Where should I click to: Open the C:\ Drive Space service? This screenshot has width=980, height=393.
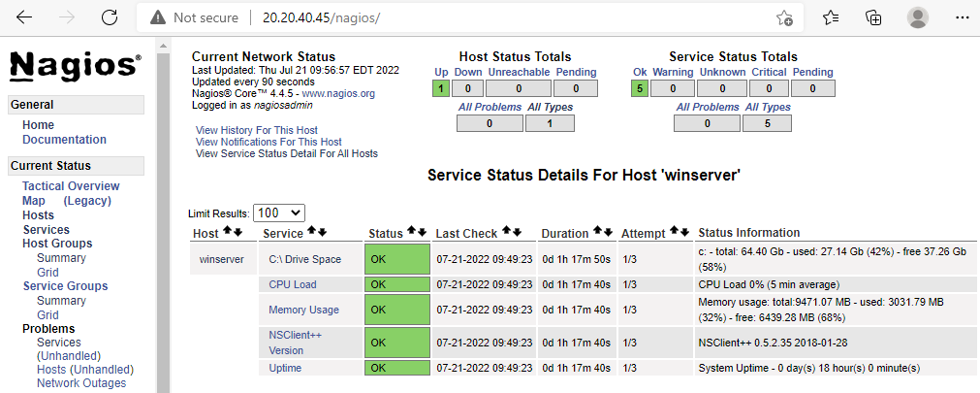[305, 259]
